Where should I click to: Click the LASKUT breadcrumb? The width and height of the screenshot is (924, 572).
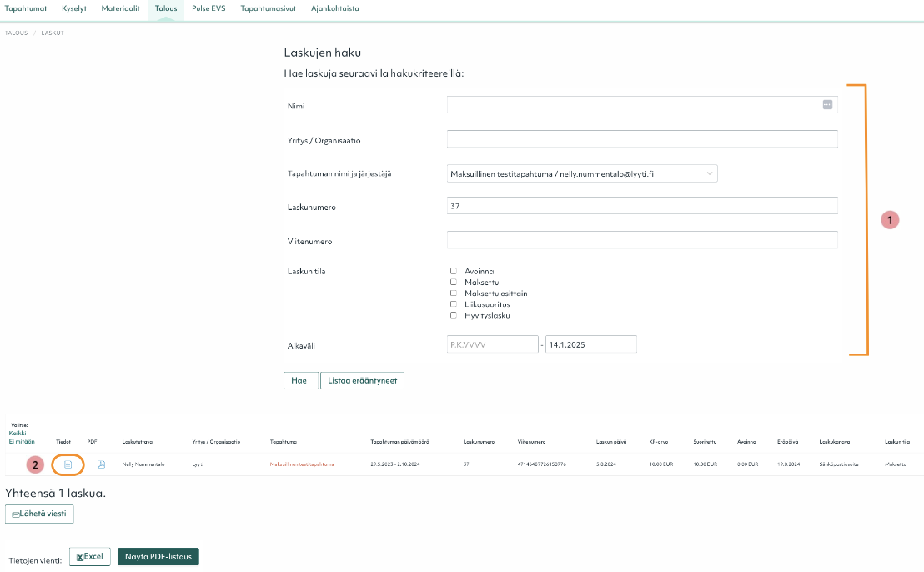[53, 33]
